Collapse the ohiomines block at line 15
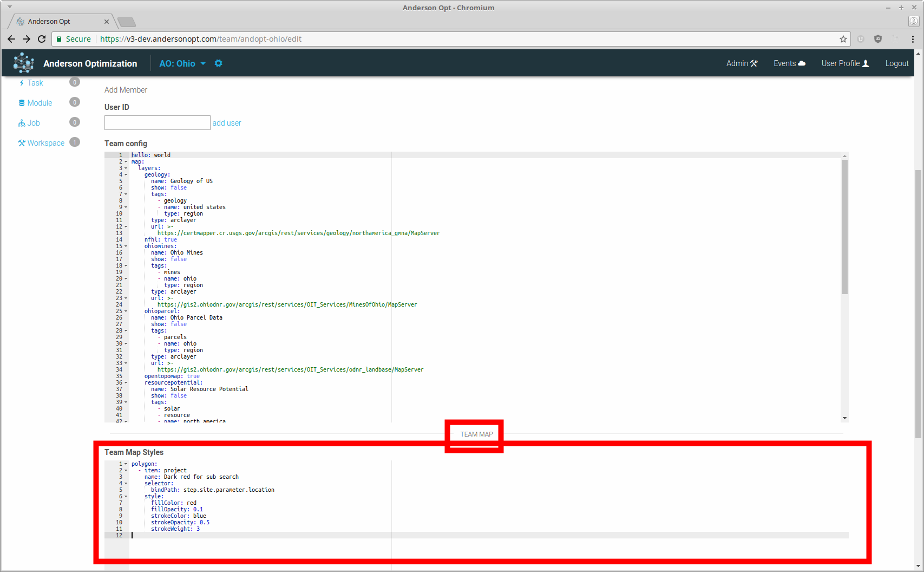This screenshot has height=572, width=924. (x=126, y=246)
